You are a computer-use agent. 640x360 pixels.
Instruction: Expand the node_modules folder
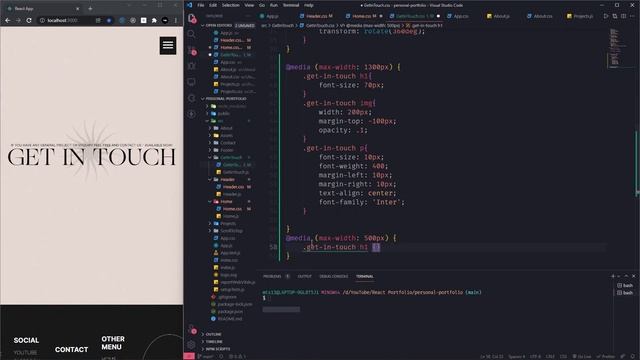(x=231, y=106)
